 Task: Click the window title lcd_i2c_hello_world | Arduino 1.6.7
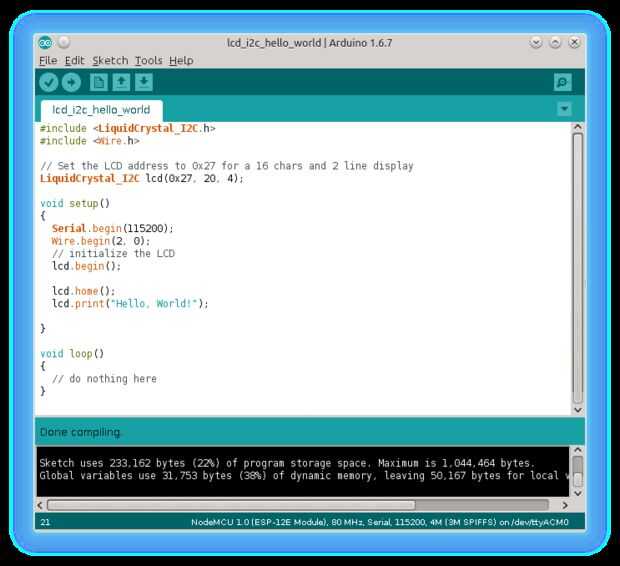(310, 43)
